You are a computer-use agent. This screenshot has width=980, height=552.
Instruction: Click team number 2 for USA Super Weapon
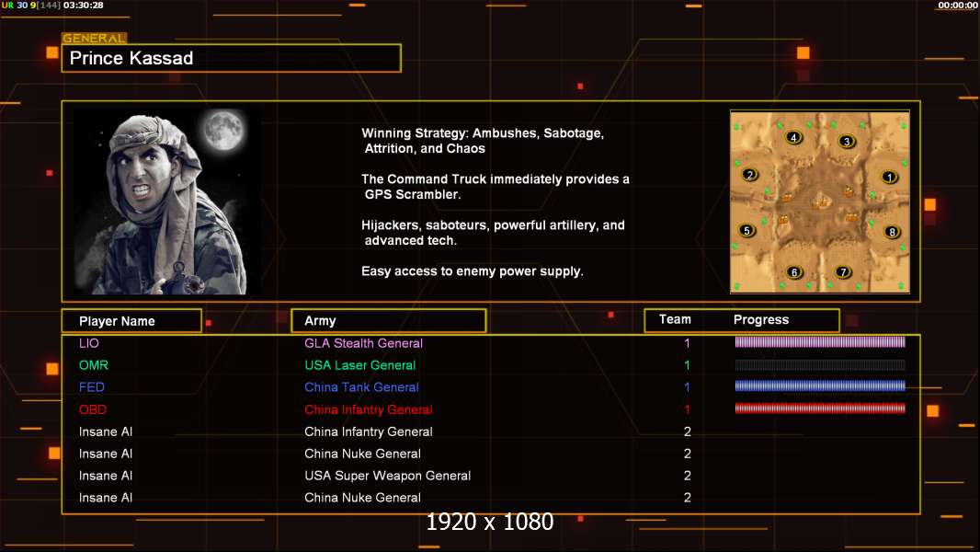click(x=688, y=476)
